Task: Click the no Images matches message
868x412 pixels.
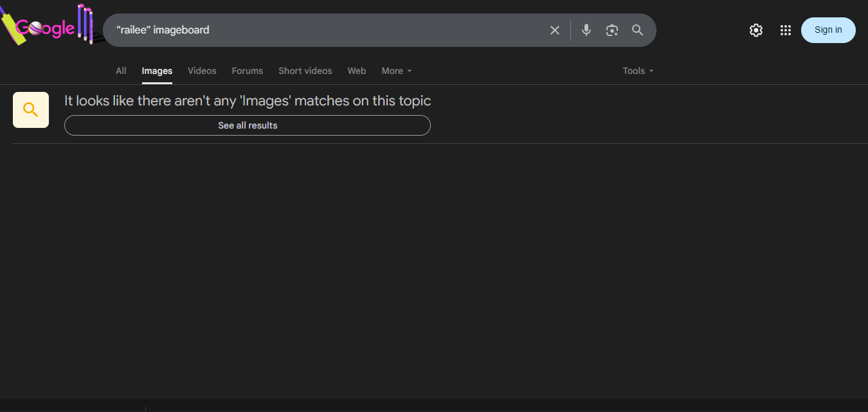Action: 248,101
